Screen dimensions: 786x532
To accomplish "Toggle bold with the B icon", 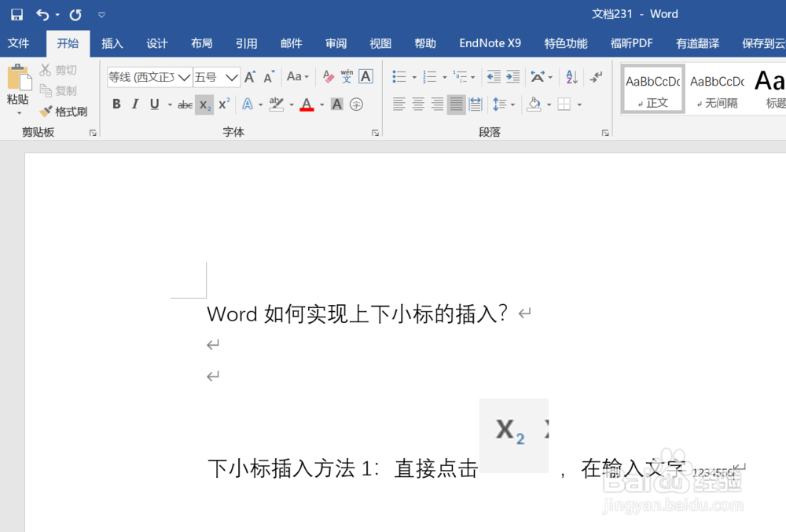I will coord(116,104).
